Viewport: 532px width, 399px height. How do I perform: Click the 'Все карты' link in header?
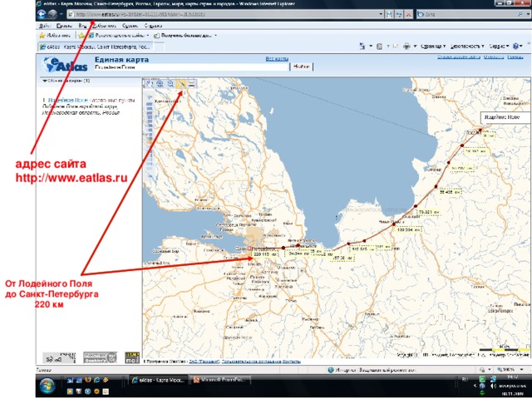(276, 59)
